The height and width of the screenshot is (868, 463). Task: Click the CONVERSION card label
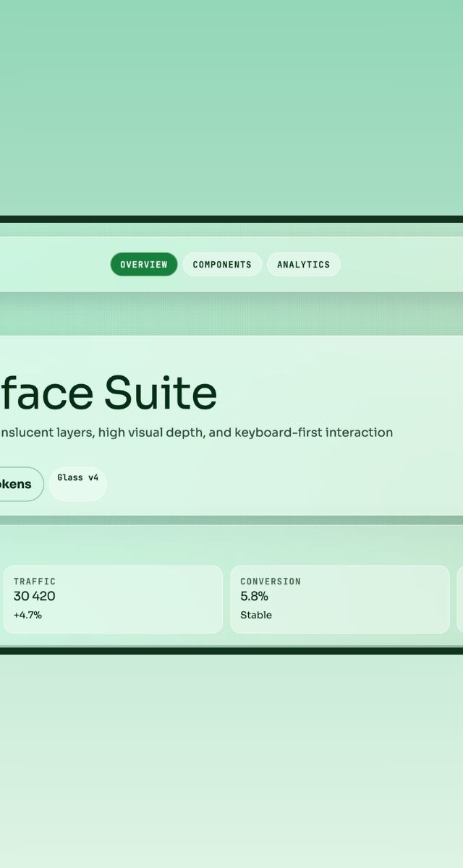tap(271, 582)
